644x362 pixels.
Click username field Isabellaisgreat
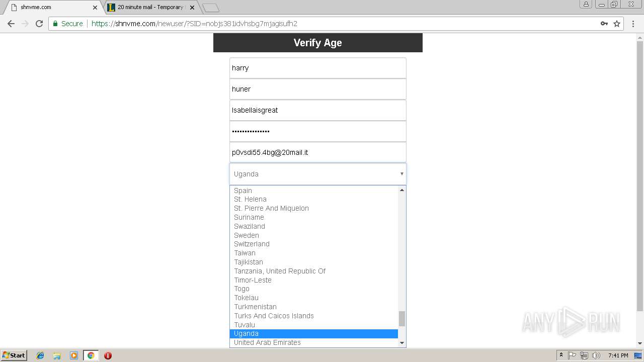click(317, 110)
